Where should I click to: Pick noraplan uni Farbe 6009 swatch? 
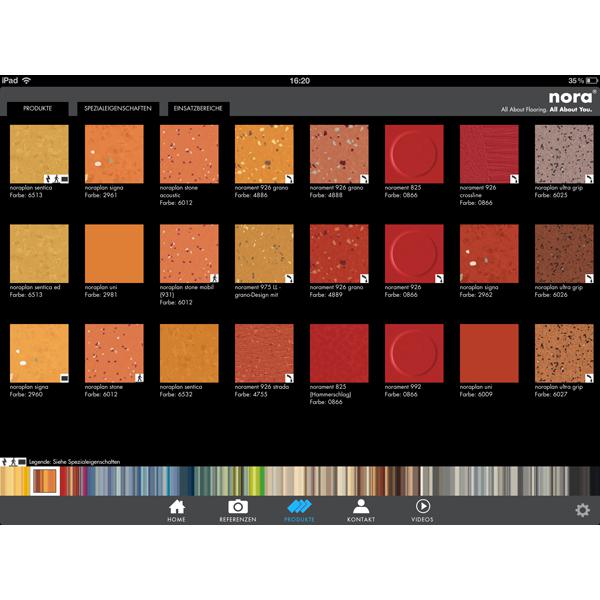tap(489, 354)
